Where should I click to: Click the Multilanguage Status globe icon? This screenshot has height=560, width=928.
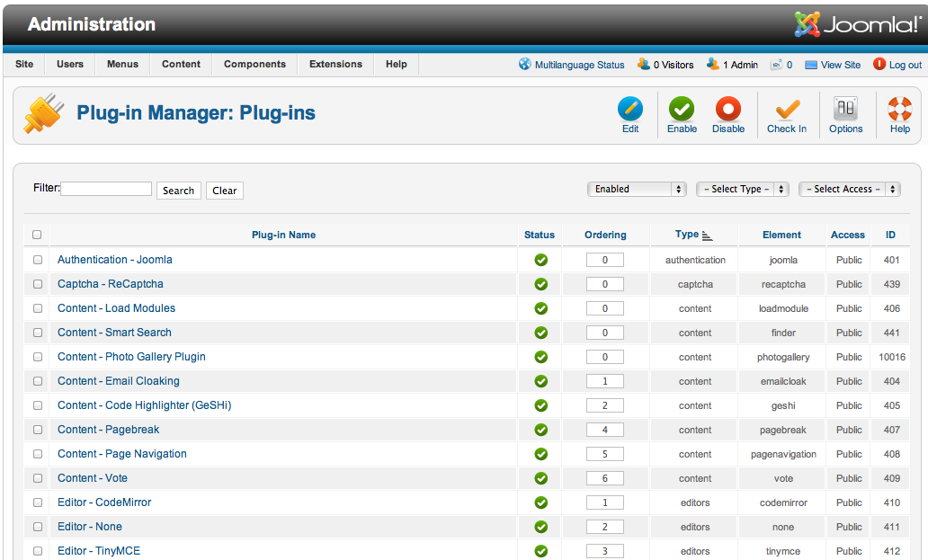click(x=524, y=64)
